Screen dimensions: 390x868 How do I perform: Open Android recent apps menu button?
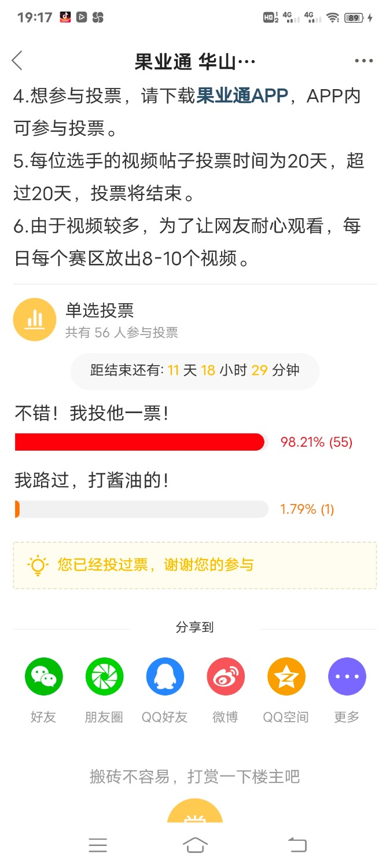coord(98,845)
